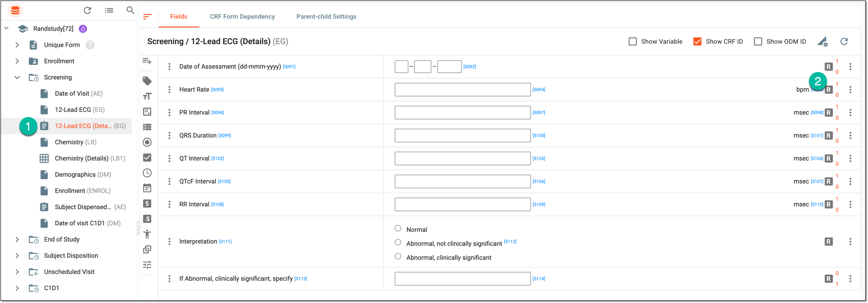Image resolution: width=868 pixels, height=303 pixels.
Task: Click the drag handle of QRS Duration row
Action: pos(169,136)
